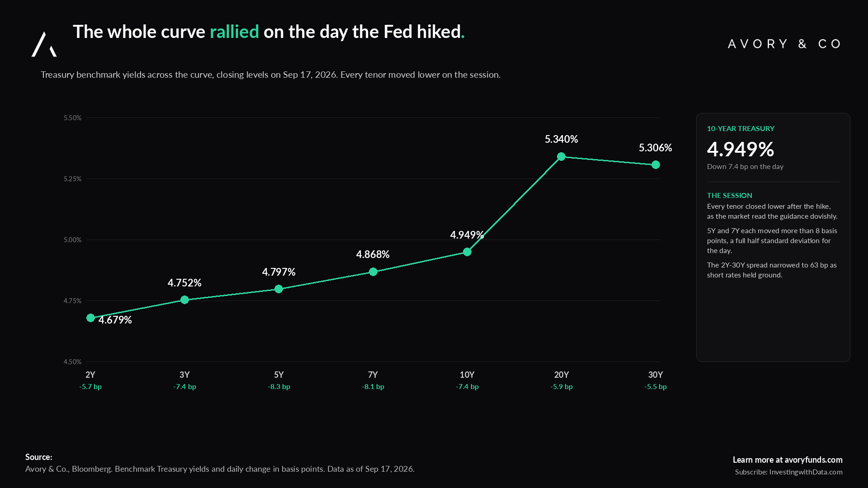The height and width of the screenshot is (488, 868).
Task: Click the 20Y peak data point
Action: tap(561, 157)
